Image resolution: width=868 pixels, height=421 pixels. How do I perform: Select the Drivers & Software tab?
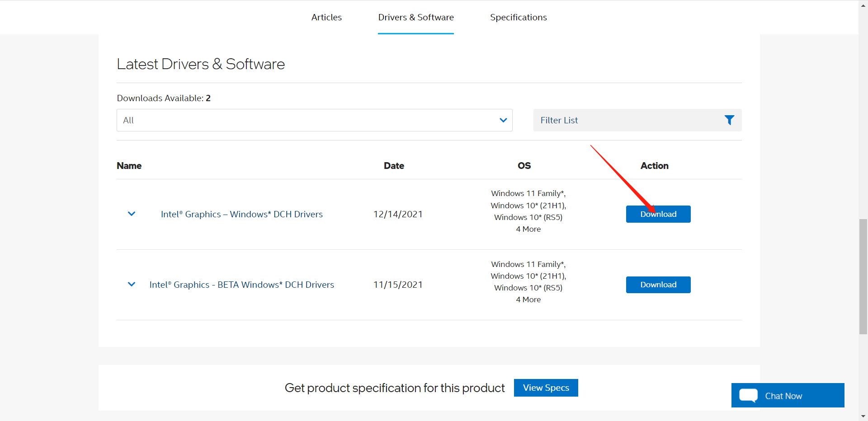pos(416,17)
